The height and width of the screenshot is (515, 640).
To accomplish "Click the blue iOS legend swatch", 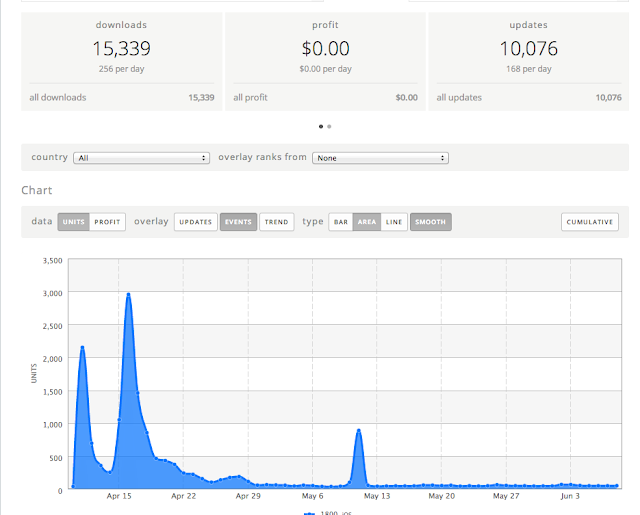I will tap(309, 513).
